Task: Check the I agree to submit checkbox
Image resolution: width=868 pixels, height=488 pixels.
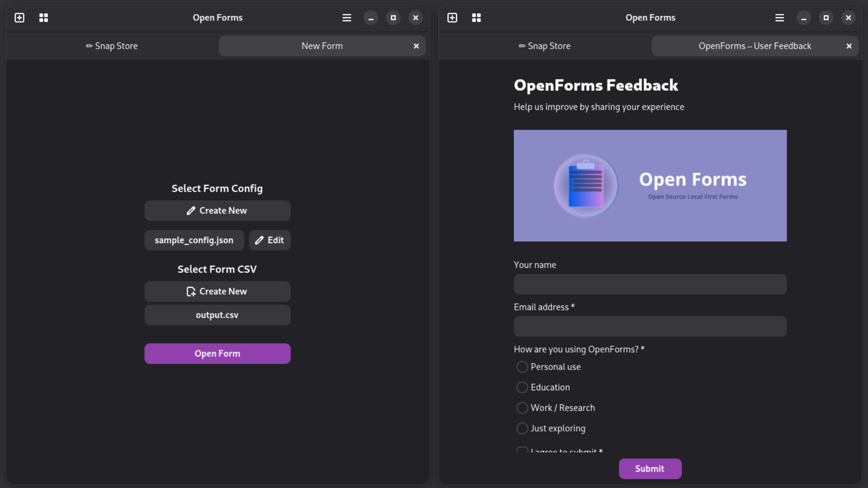Action: [x=522, y=450]
